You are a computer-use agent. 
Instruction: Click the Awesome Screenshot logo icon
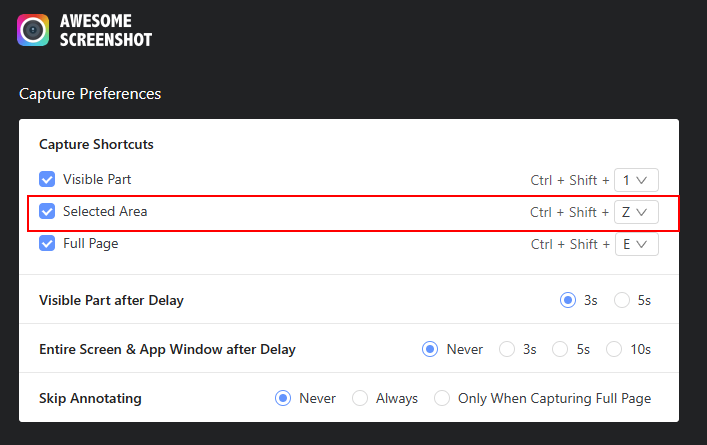click(33, 30)
